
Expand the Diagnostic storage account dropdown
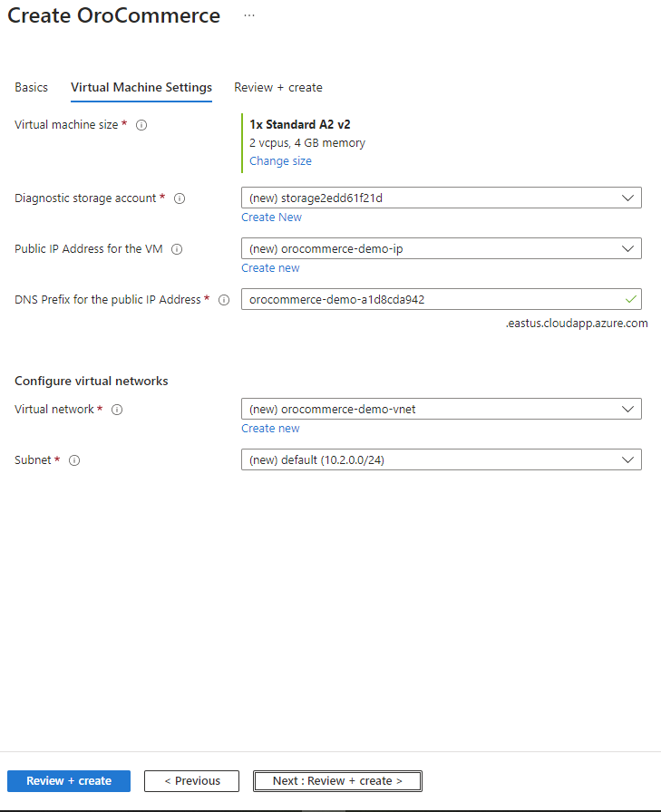441,198
